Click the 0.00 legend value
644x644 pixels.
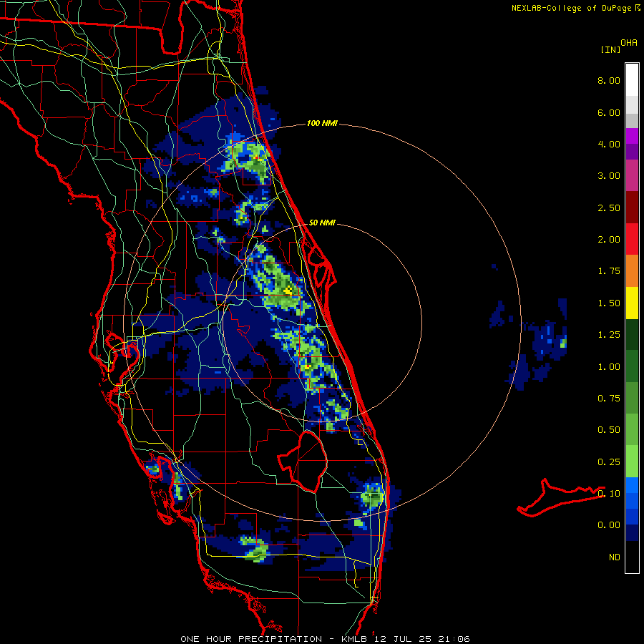click(x=609, y=525)
